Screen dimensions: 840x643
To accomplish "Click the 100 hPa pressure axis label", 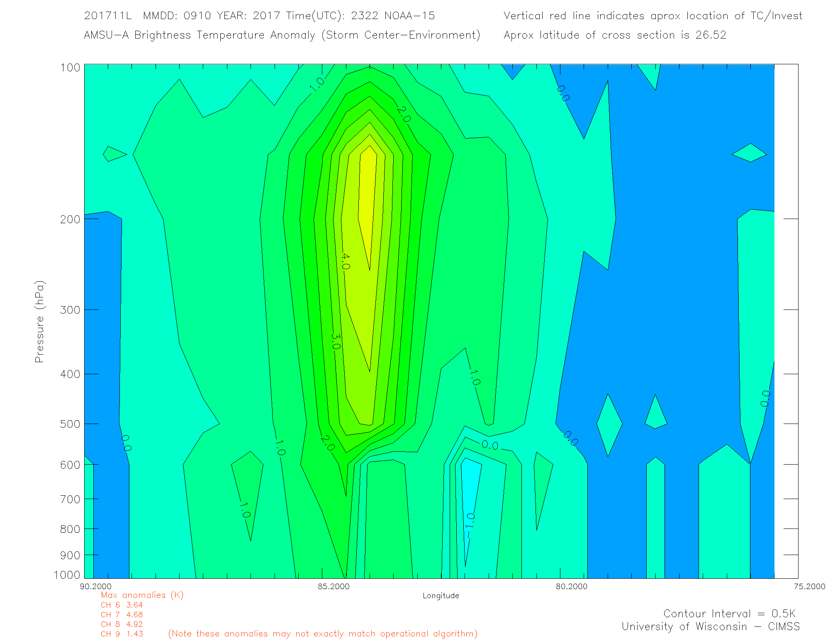I will 70,68.
